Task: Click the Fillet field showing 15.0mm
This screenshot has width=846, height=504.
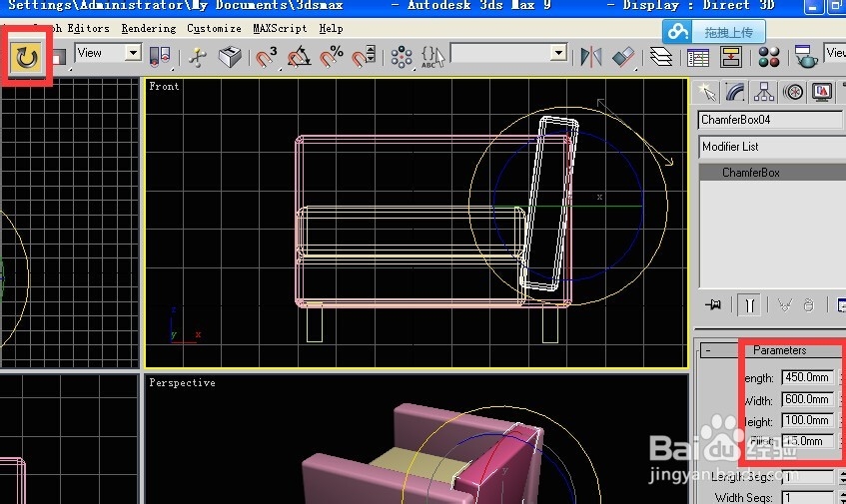Action: (807, 441)
